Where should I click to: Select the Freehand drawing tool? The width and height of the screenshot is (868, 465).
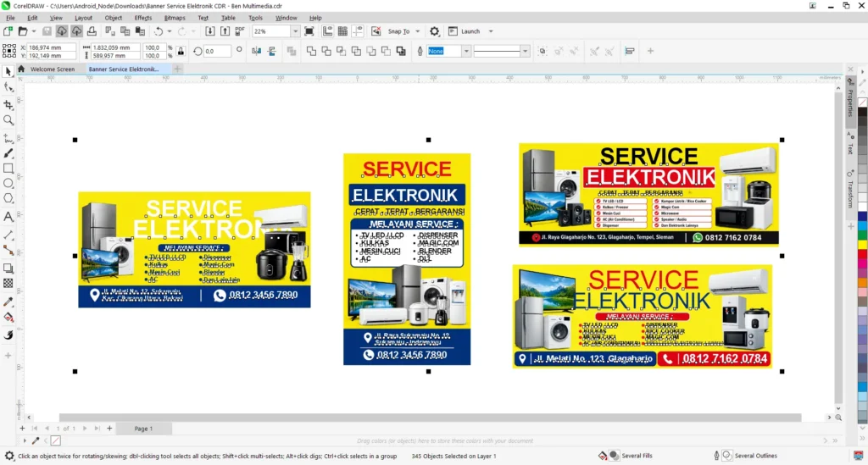(8, 138)
